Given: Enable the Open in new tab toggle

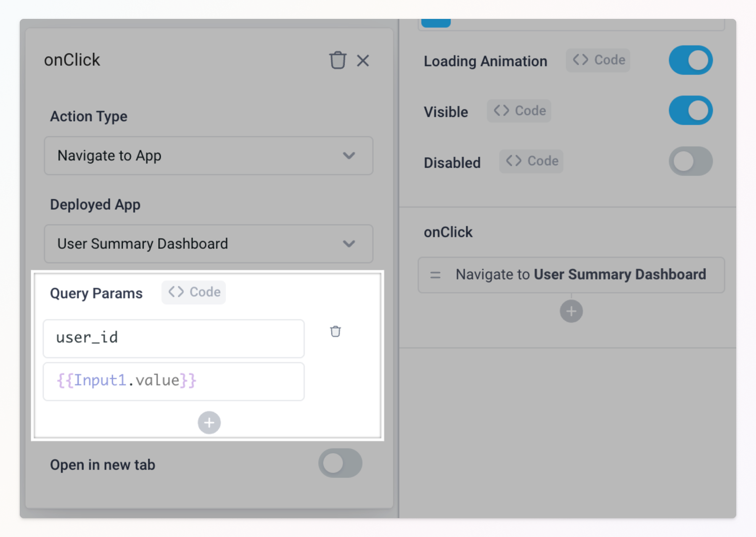Looking at the screenshot, I should click(341, 463).
